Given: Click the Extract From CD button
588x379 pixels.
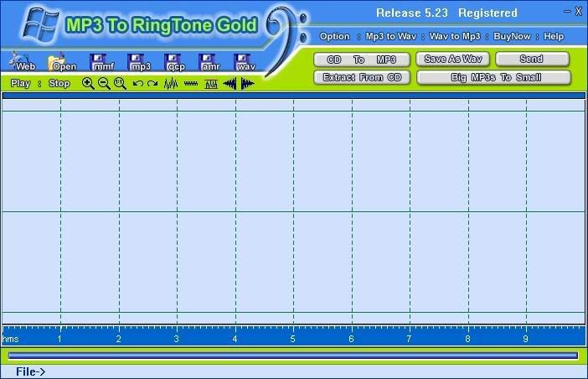Looking at the screenshot, I should 362,77.
